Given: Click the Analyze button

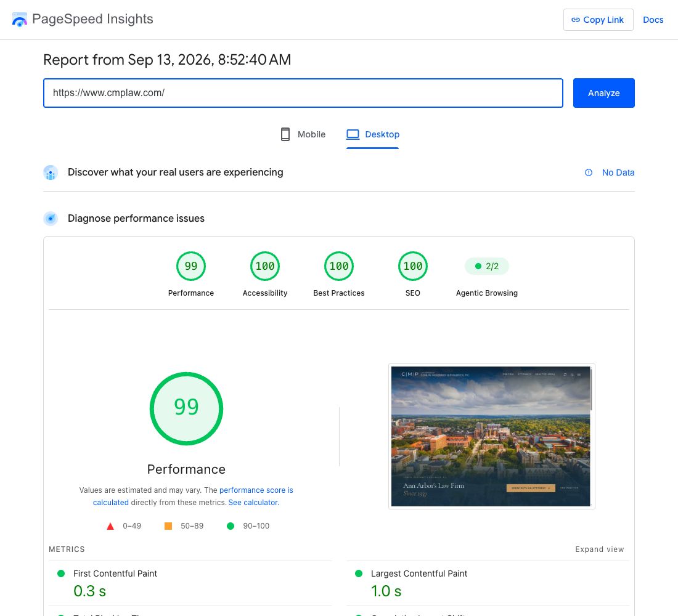Looking at the screenshot, I should coord(603,93).
